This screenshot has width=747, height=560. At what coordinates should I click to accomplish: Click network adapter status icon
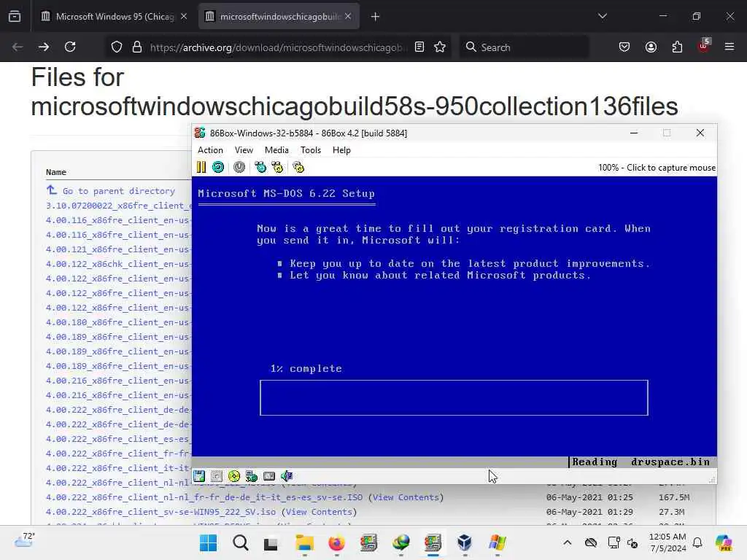coord(252,476)
